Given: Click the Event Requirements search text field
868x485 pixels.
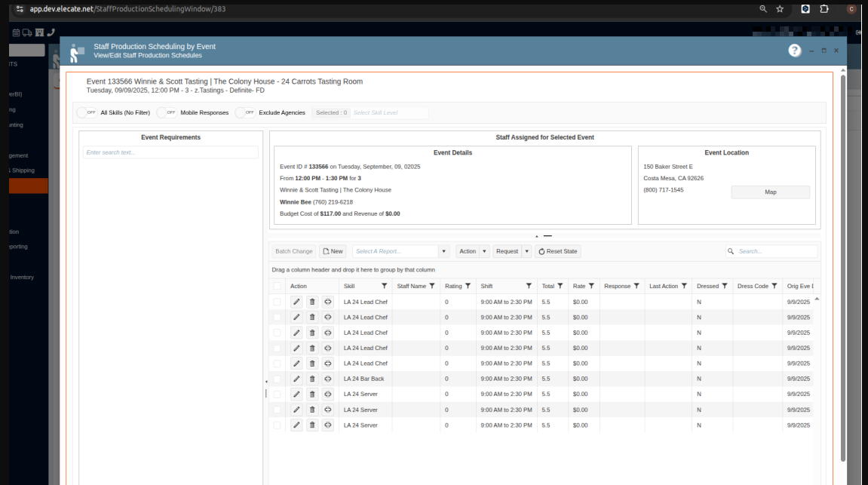Looking at the screenshot, I should coord(170,152).
